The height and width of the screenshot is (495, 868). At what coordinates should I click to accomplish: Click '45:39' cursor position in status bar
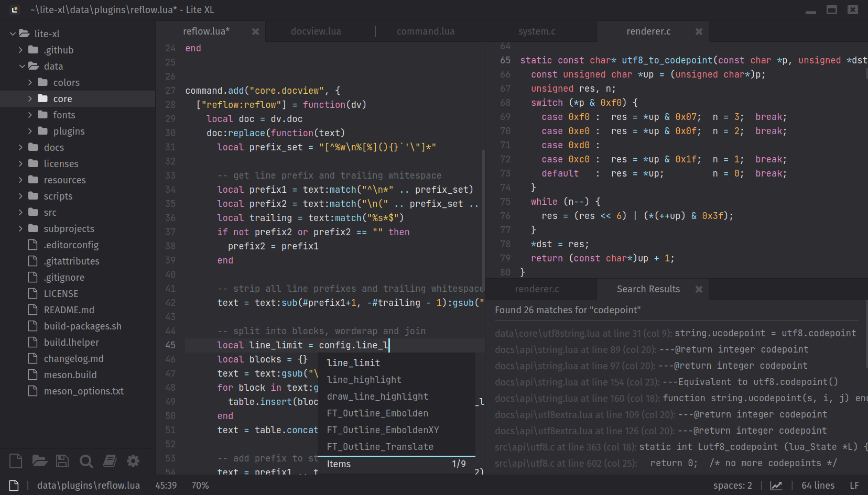(166, 486)
